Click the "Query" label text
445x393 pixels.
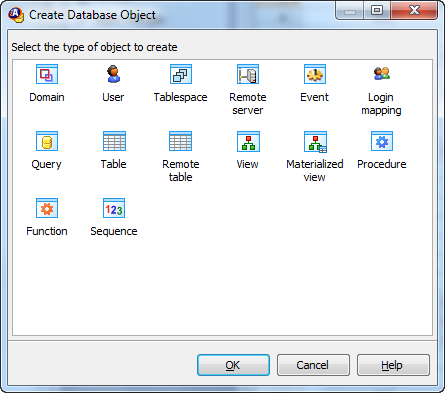tap(47, 165)
